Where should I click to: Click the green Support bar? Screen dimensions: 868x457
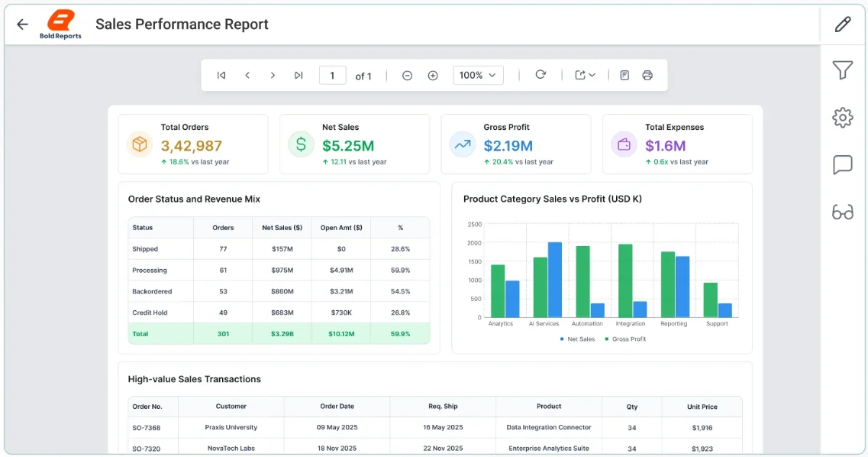pos(710,300)
